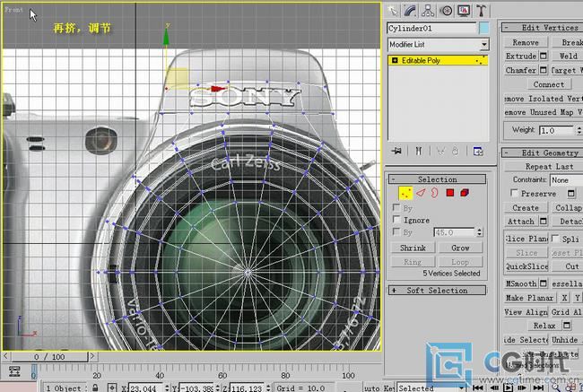Click the Cylinder01 object name field
583x392 pixels.
pyautogui.click(x=431, y=29)
